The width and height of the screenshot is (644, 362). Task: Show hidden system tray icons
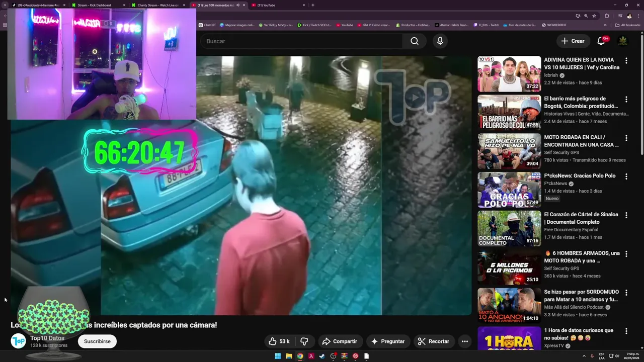pos(584,356)
